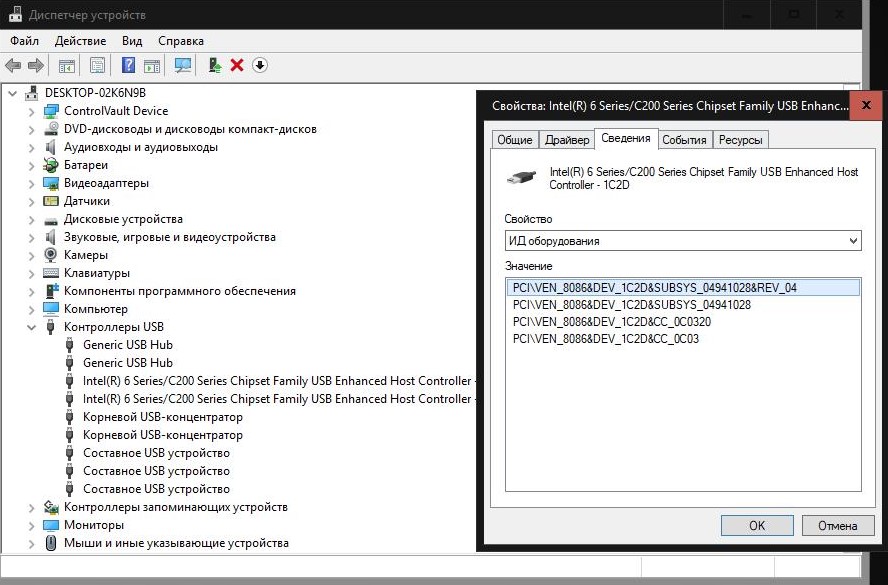Expand the Видеоадаптеры category
The height and width of the screenshot is (585, 888).
[x=31, y=183]
